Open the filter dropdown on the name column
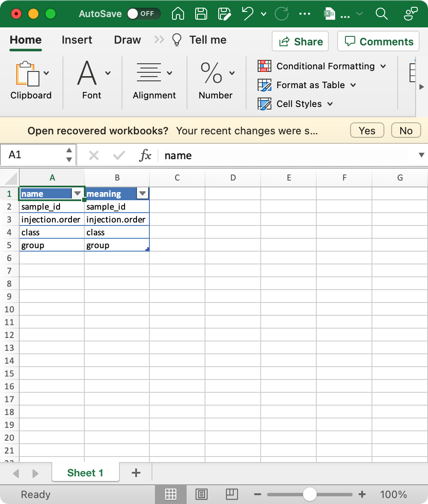The width and height of the screenshot is (428, 504). 78,193
